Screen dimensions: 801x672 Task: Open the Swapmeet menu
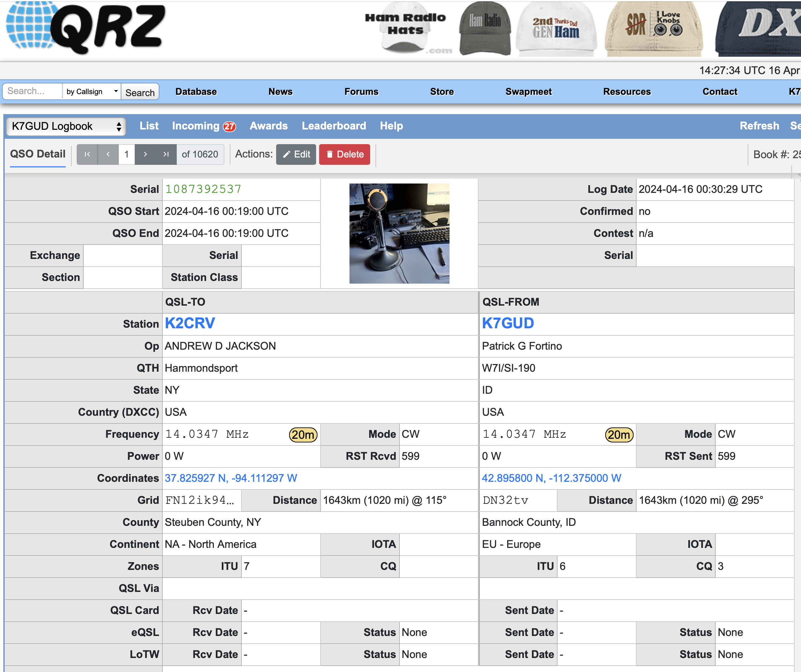(x=528, y=91)
